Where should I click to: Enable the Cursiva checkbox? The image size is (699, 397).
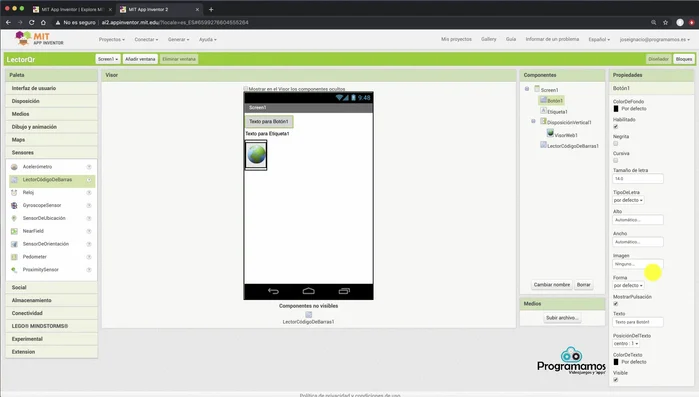tap(616, 160)
